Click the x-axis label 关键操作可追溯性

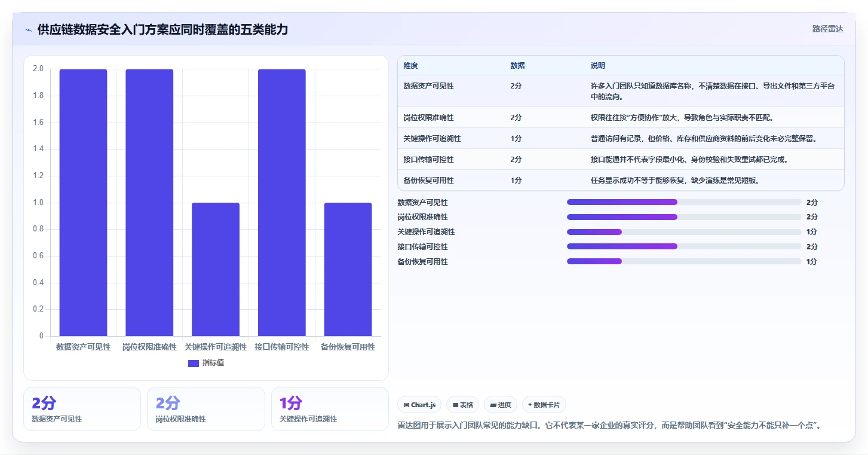click(x=216, y=347)
